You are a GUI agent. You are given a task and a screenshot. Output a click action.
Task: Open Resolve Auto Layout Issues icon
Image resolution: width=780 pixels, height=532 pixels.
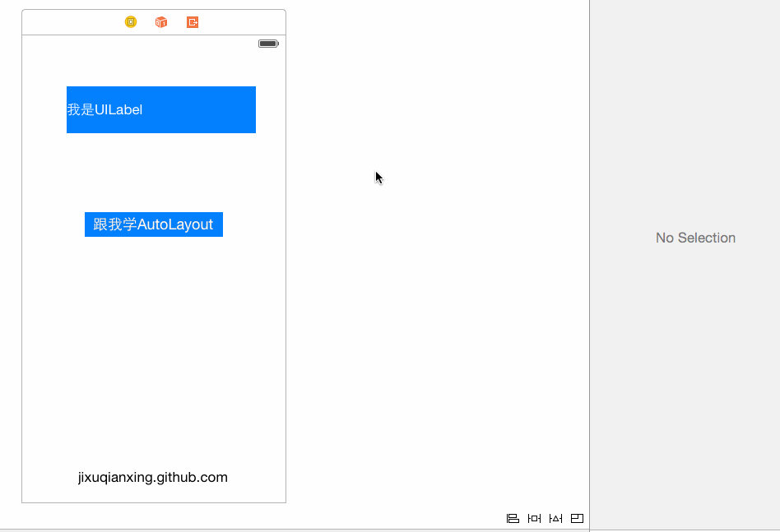click(555, 518)
